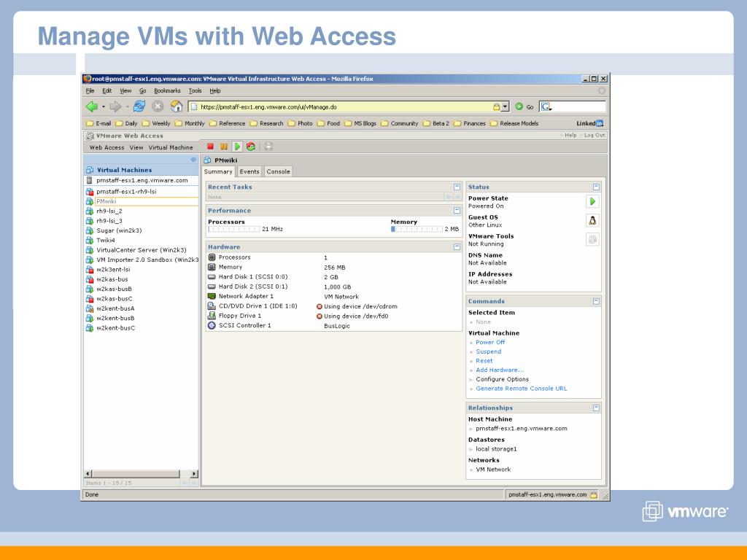
Task: Open the Back button history dropdown arrow
Action: (x=104, y=106)
